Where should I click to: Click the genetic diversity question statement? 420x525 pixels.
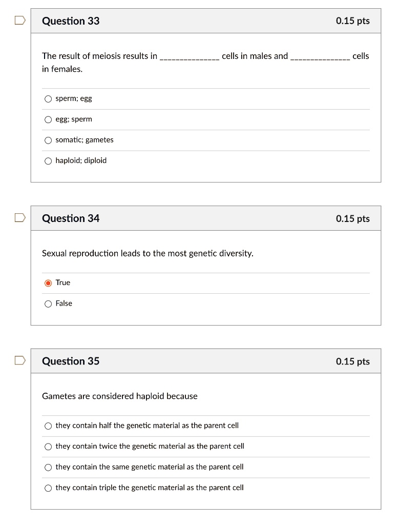(148, 253)
